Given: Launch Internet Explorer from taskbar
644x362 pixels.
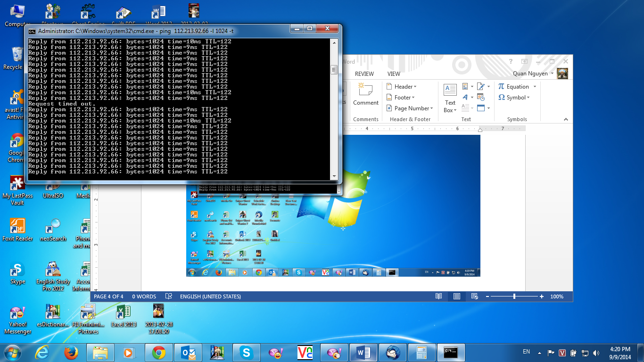Looking at the screenshot, I should coord(42,353).
